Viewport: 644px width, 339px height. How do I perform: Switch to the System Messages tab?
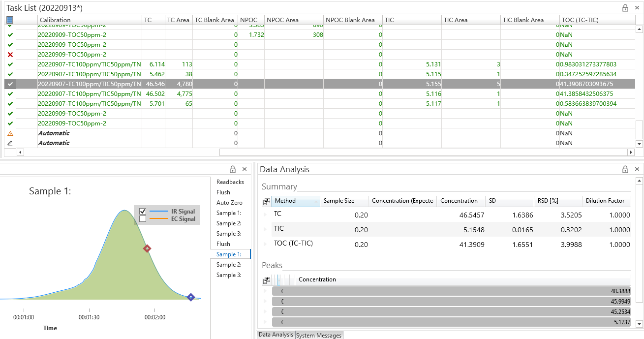(318, 336)
